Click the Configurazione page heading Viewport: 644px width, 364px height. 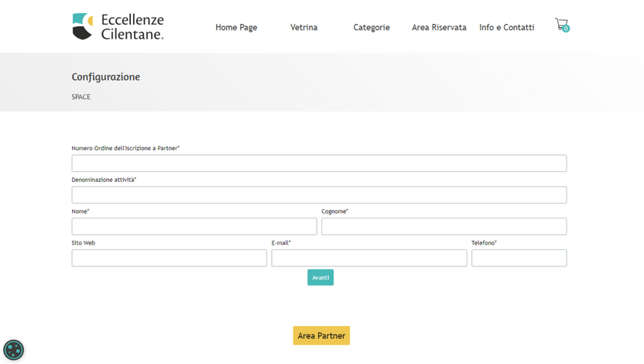coord(106,77)
